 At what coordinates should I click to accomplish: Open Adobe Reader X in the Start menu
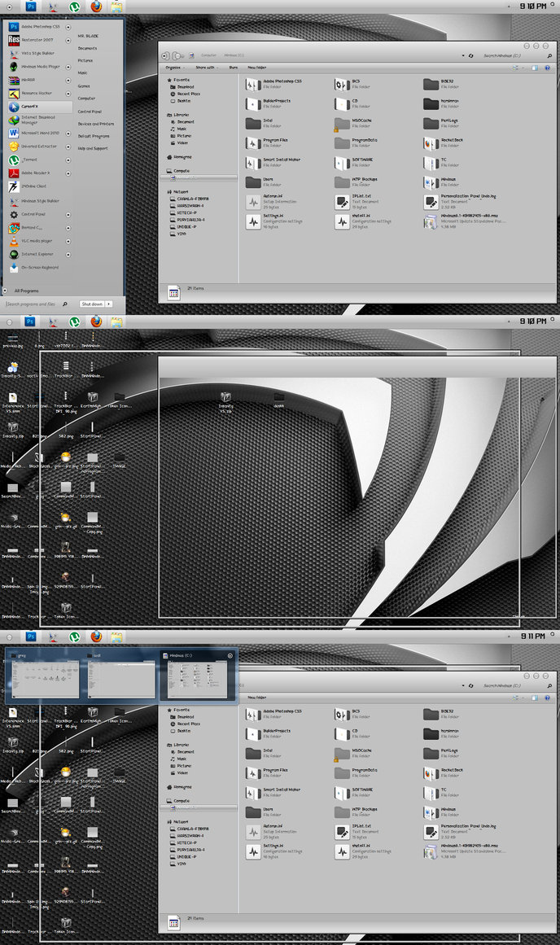[37, 173]
